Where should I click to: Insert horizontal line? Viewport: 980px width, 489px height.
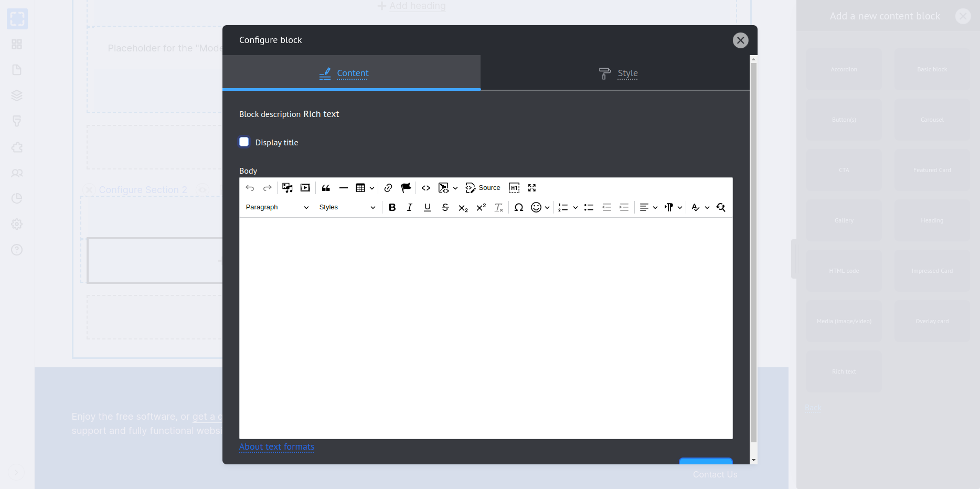coord(344,188)
